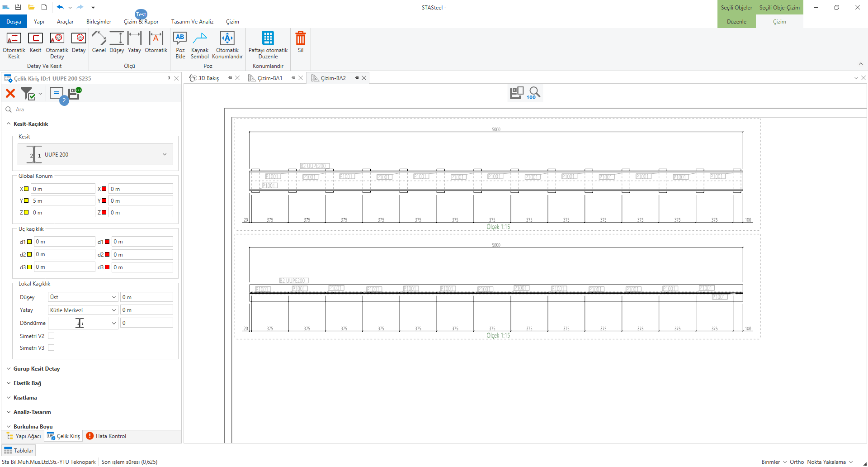Open the Tasarım Ve Analiz ribbon tab
This screenshot has height=467, width=868.
point(192,22)
